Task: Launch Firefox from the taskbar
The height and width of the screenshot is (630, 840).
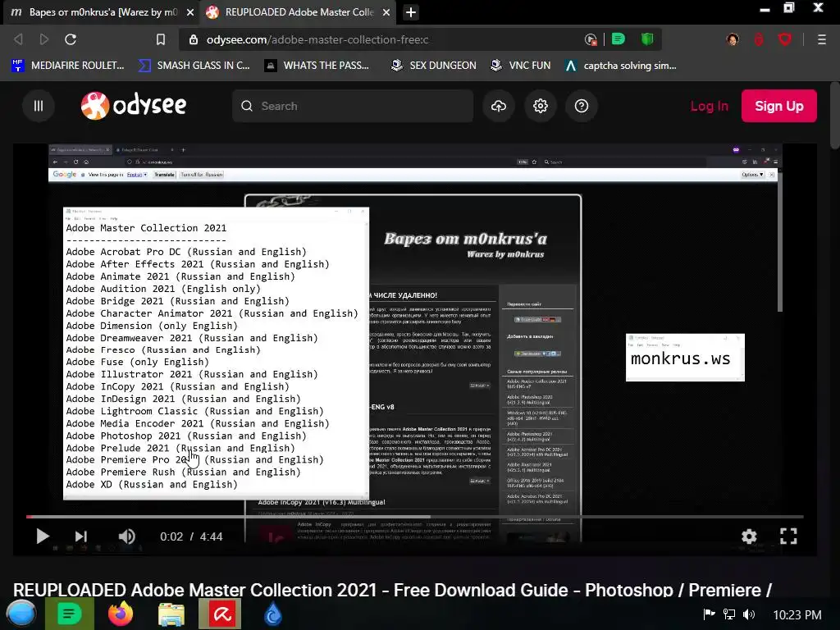Action: coord(121,614)
